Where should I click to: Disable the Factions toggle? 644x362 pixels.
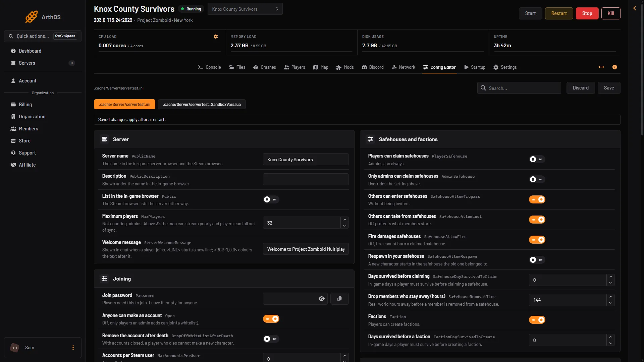pos(537,320)
